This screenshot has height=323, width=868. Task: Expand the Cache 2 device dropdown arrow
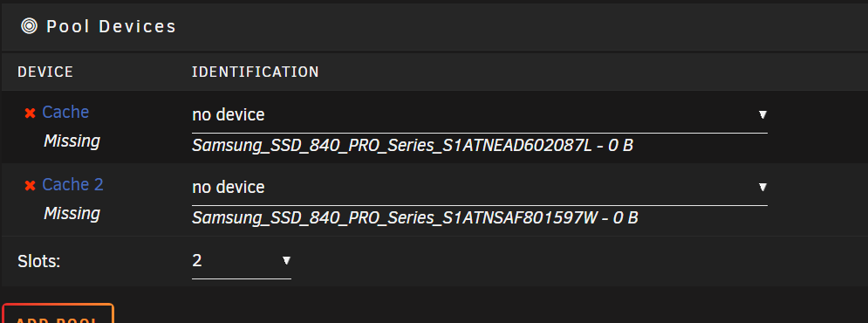[x=762, y=188]
